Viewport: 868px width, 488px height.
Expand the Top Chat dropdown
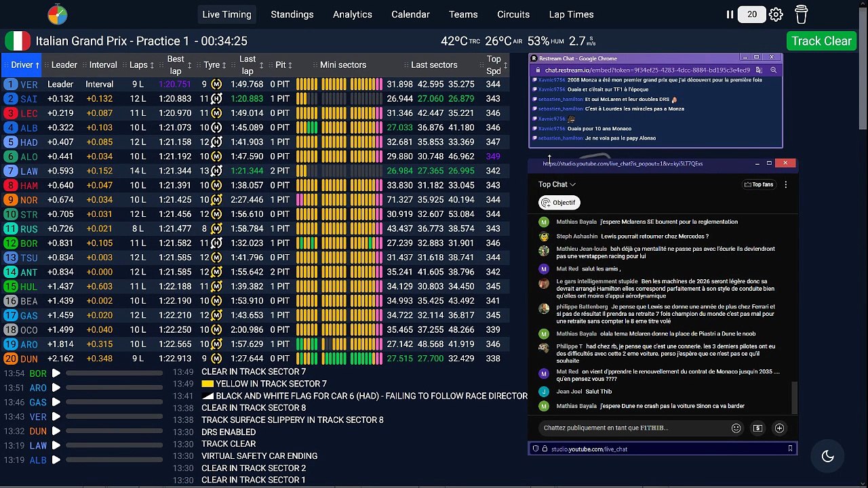pos(557,184)
